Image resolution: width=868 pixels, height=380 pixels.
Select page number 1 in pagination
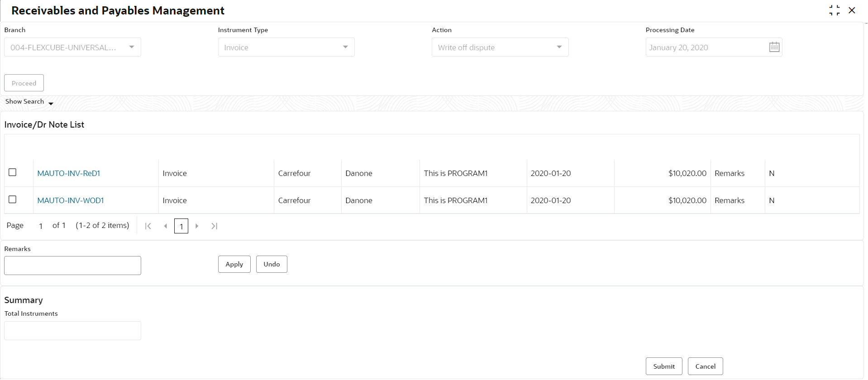pos(181,226)
